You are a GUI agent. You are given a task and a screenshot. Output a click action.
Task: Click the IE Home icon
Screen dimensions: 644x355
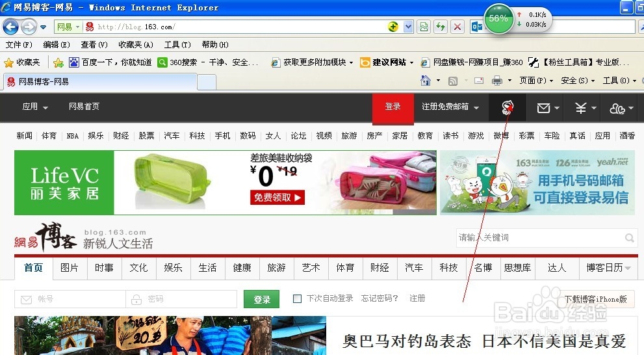coord(426,81)
